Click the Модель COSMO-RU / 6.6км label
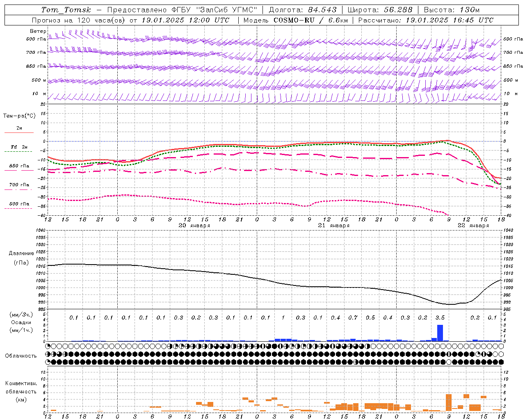This screenshot has height=420, width=525. pyautogui.click(x=296, y=20)
